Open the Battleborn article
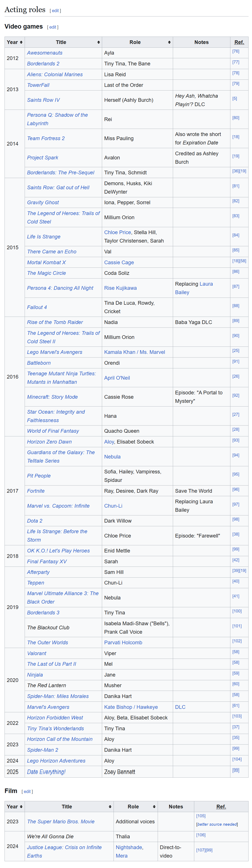This screenshot has height=868, width=252. point(39,363)
